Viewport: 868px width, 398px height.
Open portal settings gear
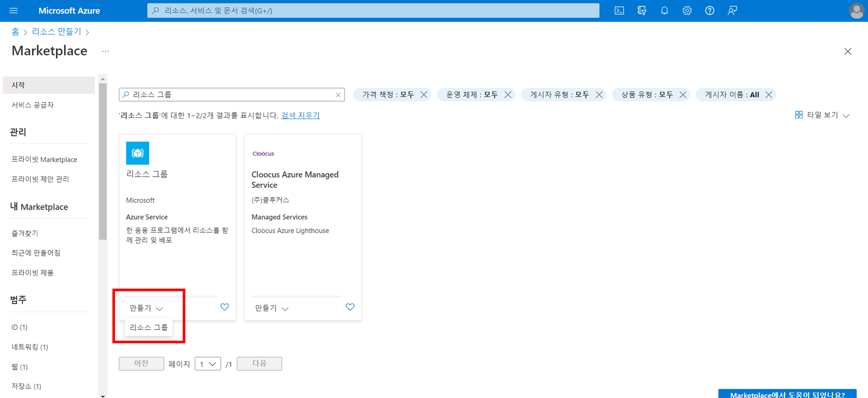[x=687, y=10]
